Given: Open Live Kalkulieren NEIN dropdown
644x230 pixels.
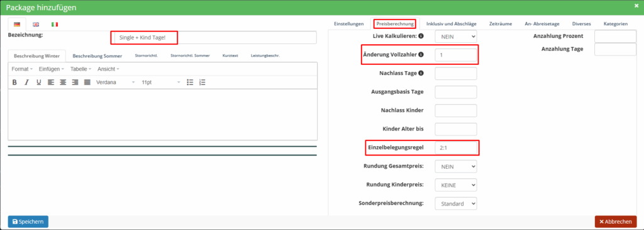Looking at the screenshot, I should pyautogui.click(x=456, y=36).
